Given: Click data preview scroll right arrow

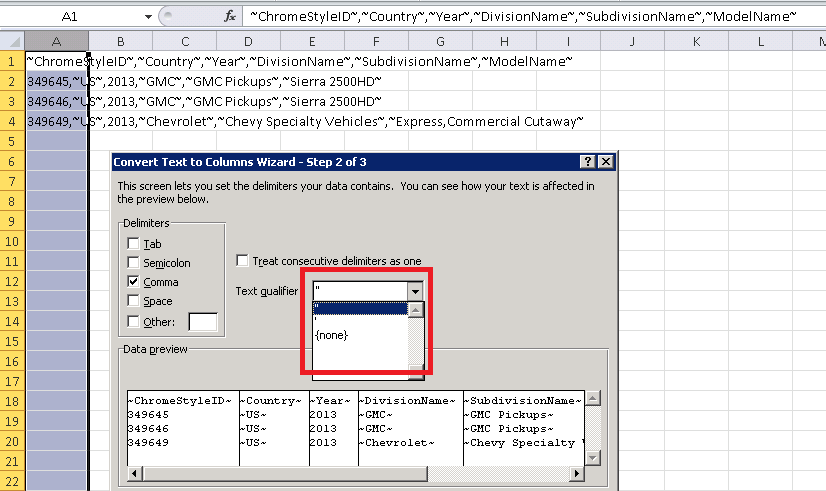Looking at the screenshot, I should [x=577, y=474].
